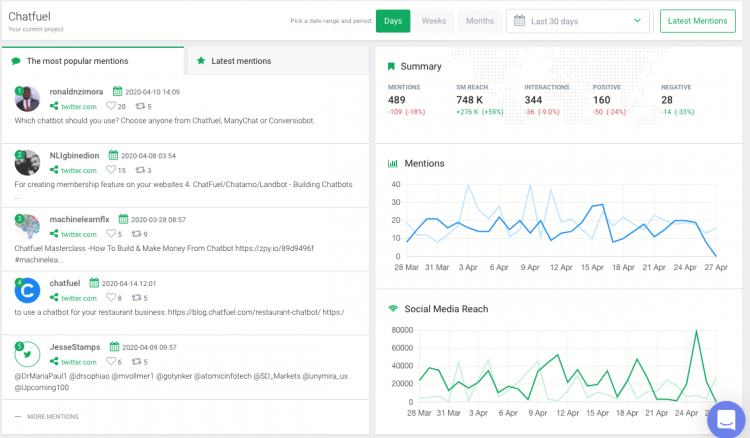The height and width of the screenshot is (438, 750).
Task: Click the heart icon with 20 likes
Action: pyautogui.click(x=111, y=106)
